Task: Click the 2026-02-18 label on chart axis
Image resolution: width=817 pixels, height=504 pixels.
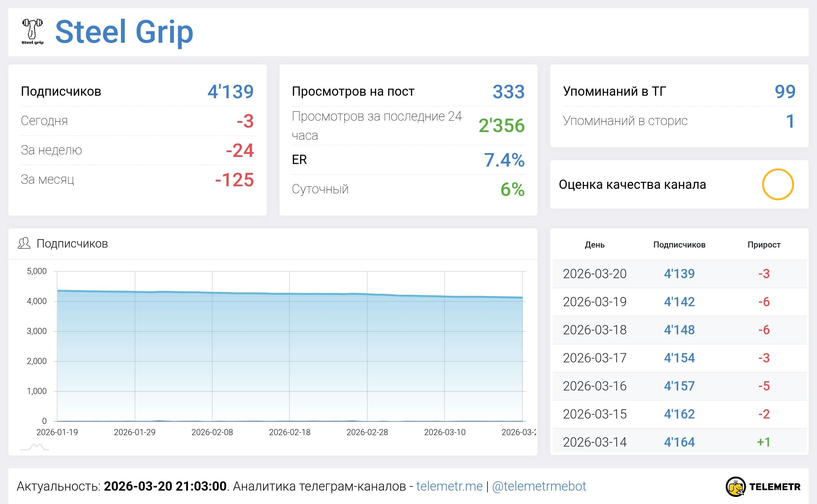Action: click(289, 432)
